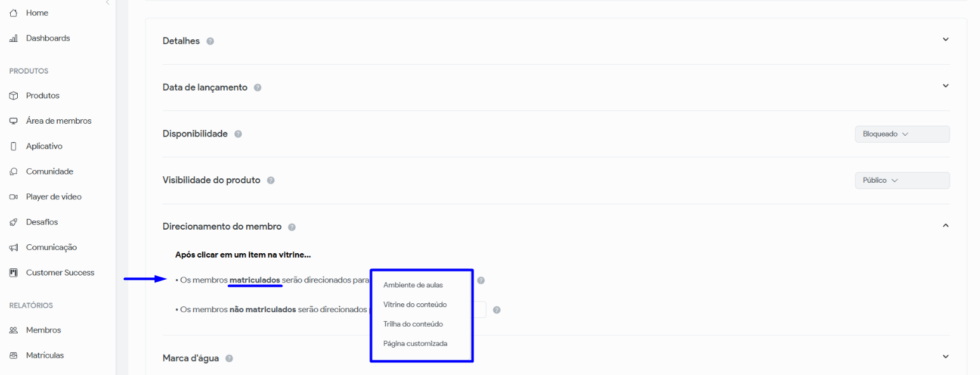980x375 pixels.
Task: Expand the Detalhes section
Action: (945, 39)
